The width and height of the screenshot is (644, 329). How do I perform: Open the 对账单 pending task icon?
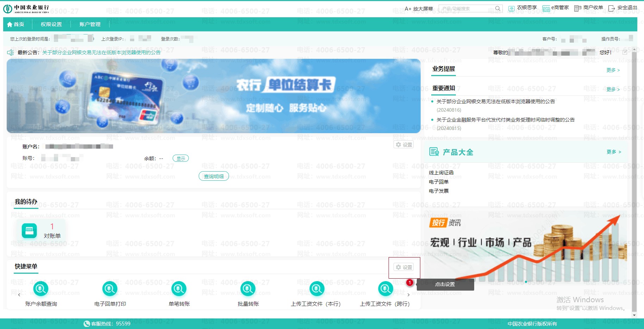[x=29, y=231]
